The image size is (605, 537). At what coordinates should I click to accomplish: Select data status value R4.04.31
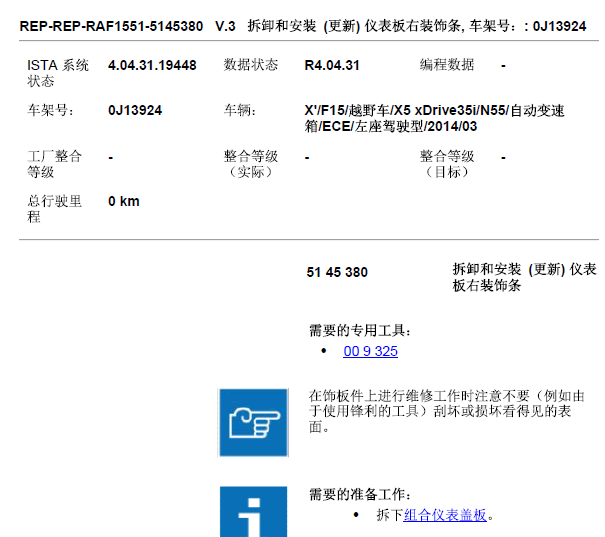point(332,65)
